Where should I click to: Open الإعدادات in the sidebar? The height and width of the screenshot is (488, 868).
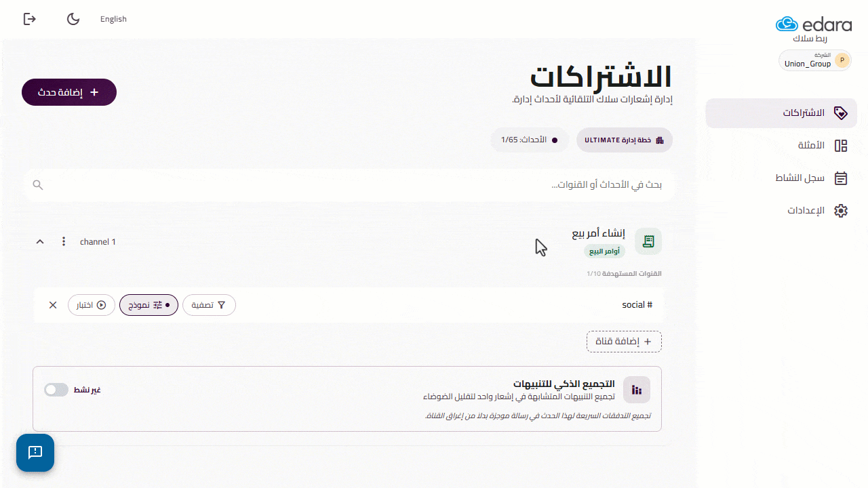click(781, 211)
